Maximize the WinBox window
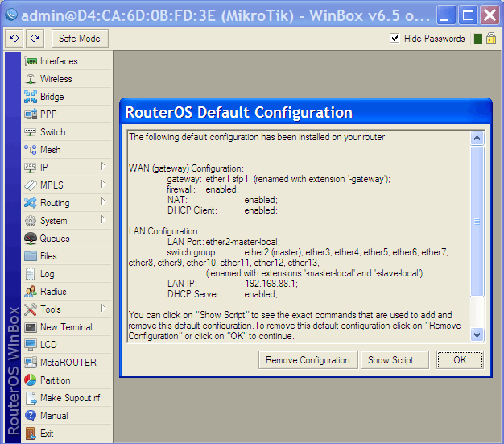Image resolution: width=504 pixels, height=444 pixels. click(468, 15)
